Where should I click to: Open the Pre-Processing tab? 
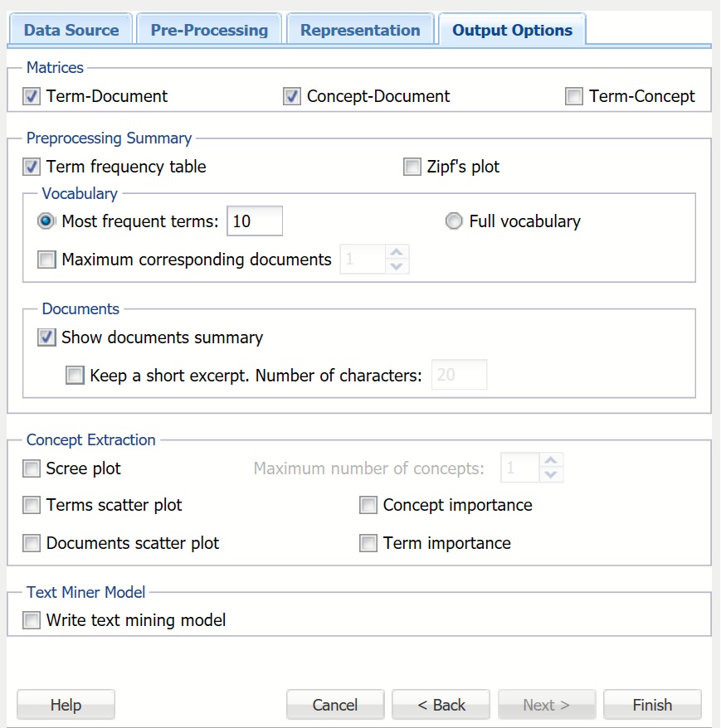tap(209, 31)
